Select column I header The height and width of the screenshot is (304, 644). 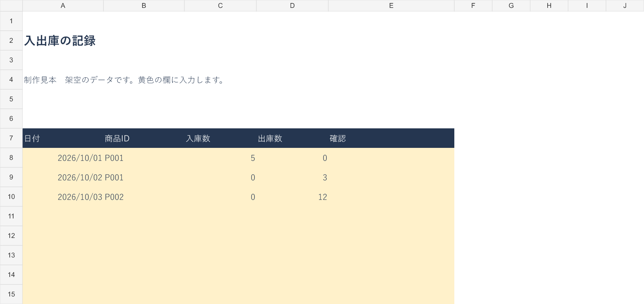[x=587, y=6]
